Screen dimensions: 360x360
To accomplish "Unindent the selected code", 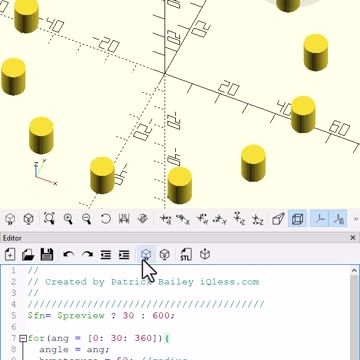I will click(106, 255).
